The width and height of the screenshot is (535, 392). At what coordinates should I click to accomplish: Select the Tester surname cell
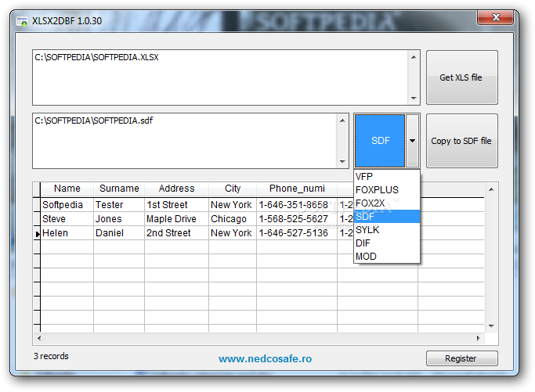coord(119,205)
